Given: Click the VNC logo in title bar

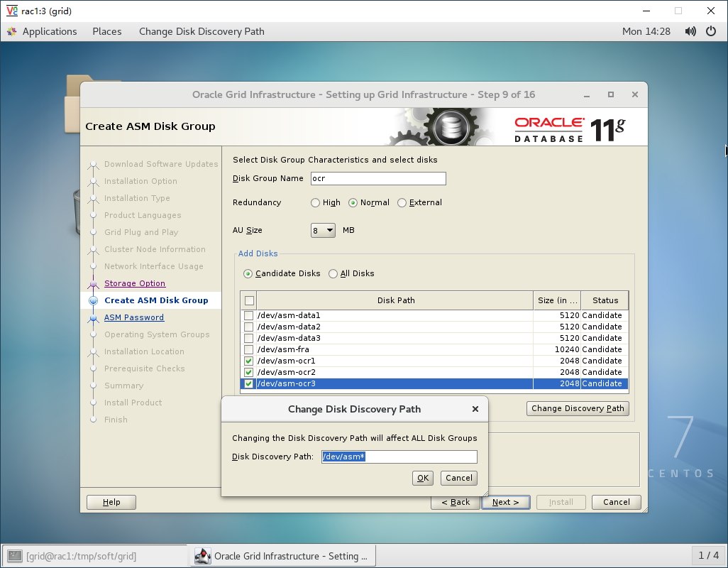Looking at the screenshot, I should 11,11.
